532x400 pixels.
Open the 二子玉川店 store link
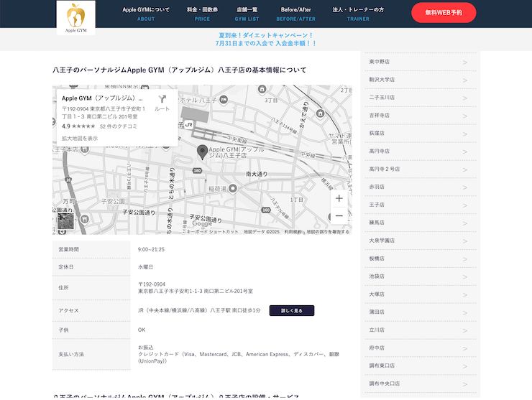click(421, 98)
